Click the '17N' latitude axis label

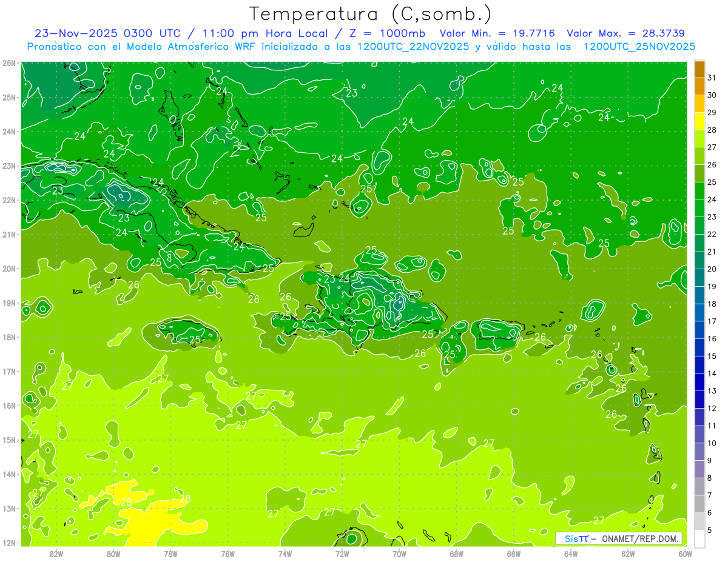(9, 372)
